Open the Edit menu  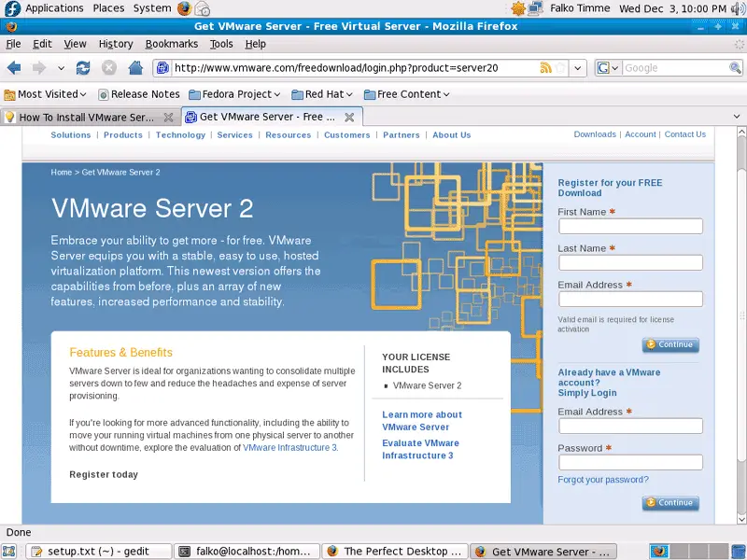42,44
